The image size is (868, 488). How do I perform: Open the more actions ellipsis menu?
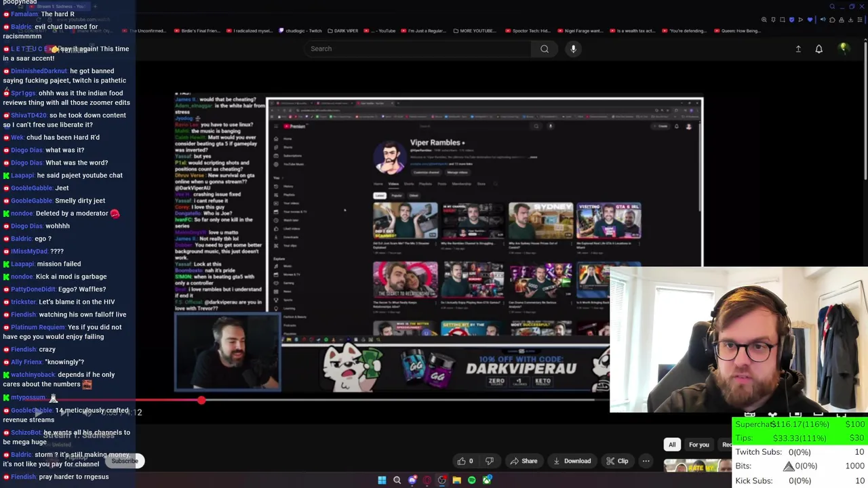click(646, 461)
